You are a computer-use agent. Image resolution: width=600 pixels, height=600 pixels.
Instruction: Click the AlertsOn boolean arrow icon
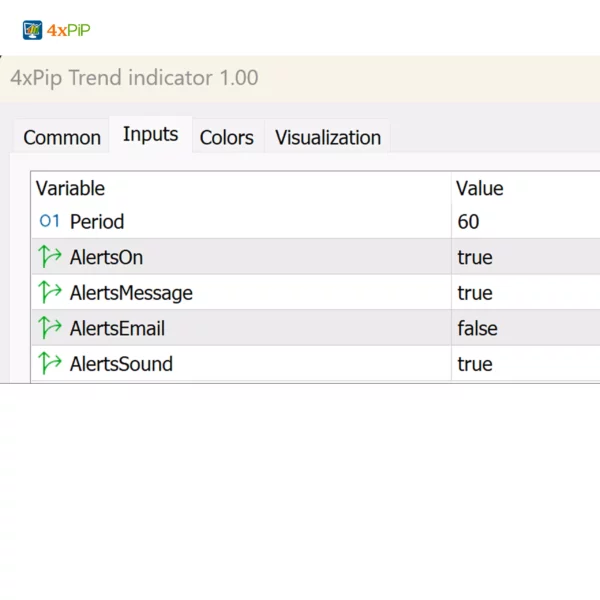pos(50,257)
